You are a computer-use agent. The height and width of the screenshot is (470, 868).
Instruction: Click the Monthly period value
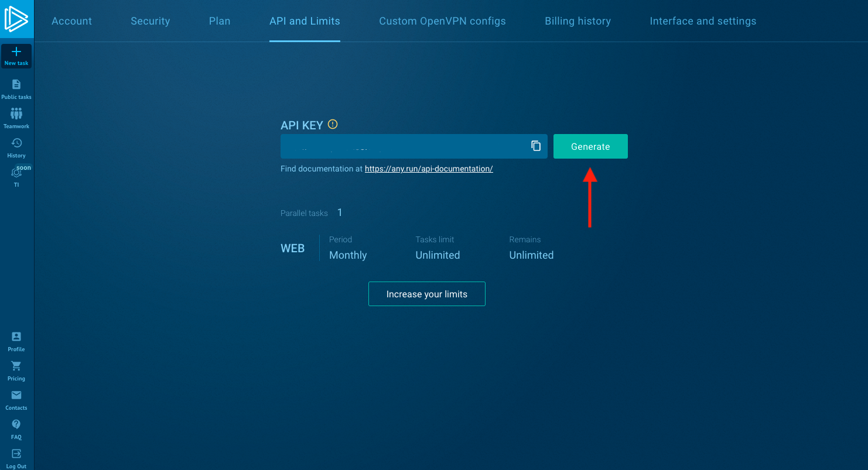348,255
